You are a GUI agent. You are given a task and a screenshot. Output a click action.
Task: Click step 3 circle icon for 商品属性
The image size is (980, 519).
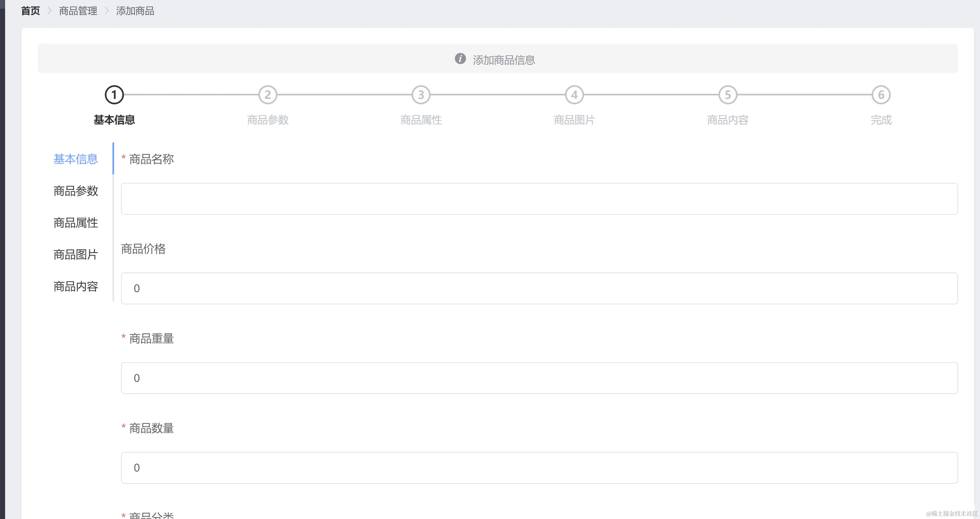click(421, 95)
